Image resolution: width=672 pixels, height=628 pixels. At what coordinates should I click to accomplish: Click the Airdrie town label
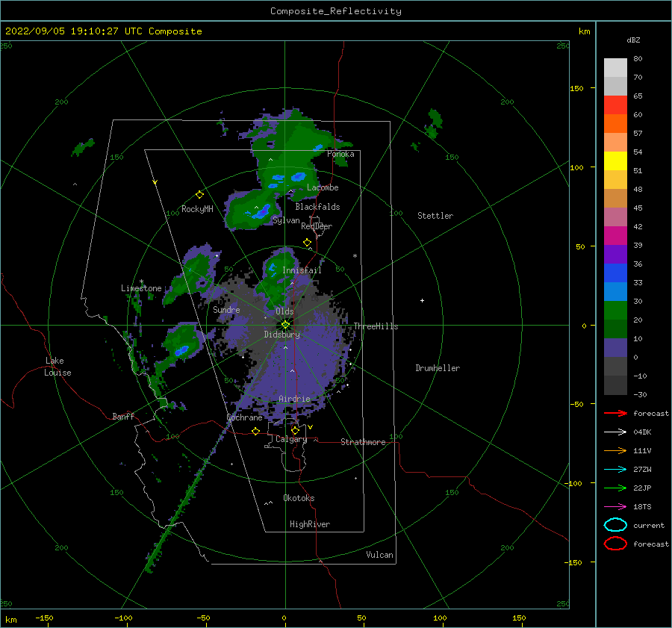coord(294,399)
